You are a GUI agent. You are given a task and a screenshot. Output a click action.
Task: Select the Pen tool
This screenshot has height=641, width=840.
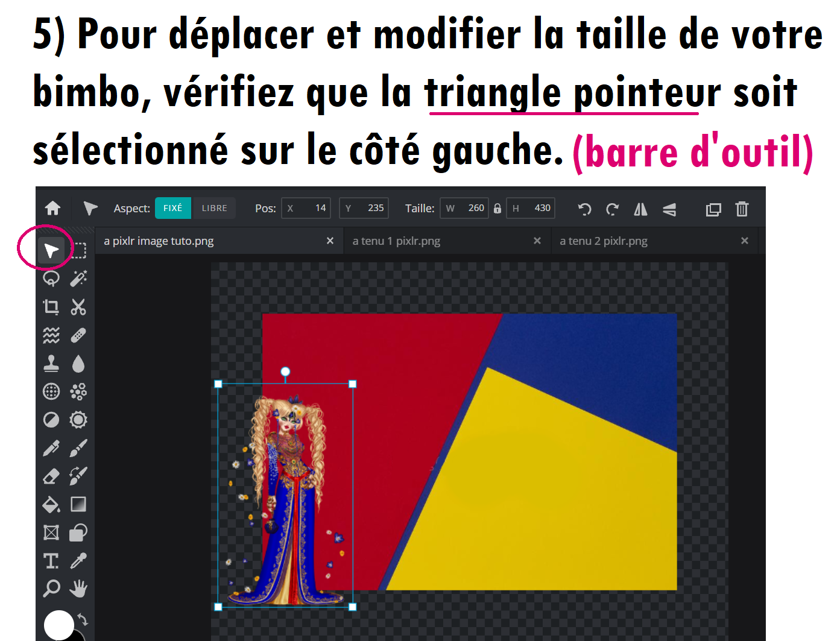point(51,448)
